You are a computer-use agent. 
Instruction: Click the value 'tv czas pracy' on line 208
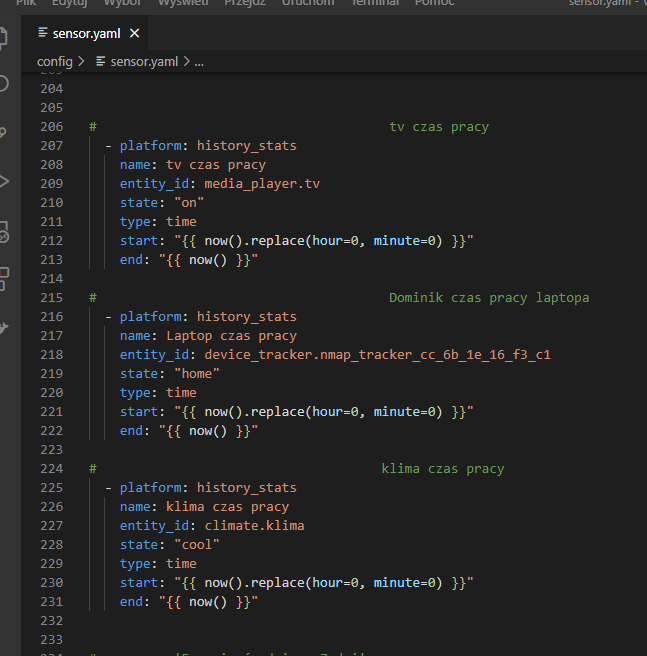click(216, 165)
